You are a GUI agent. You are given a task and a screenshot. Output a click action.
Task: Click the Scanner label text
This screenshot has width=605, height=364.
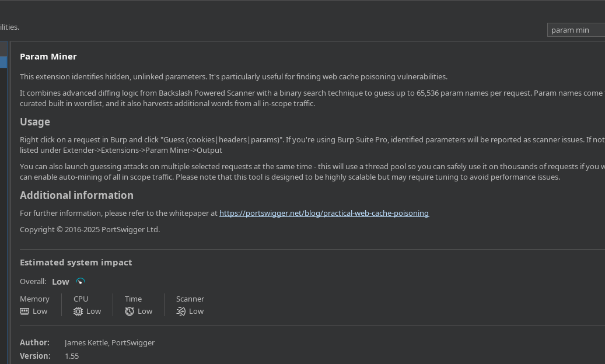(x=190, y=299)
